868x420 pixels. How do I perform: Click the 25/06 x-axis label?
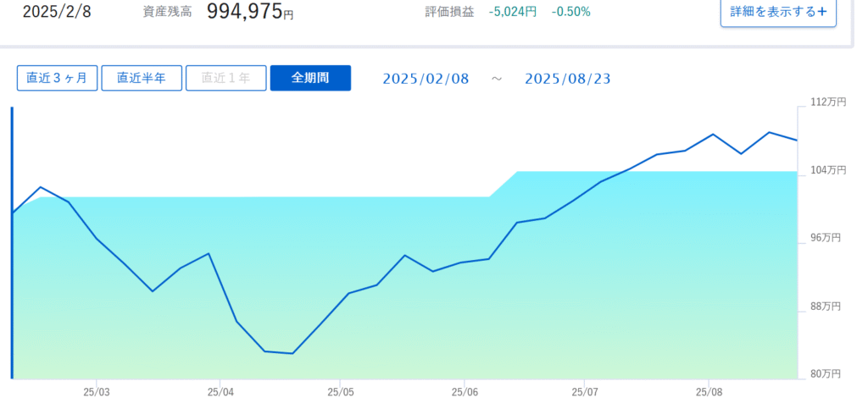click(464, 392)
